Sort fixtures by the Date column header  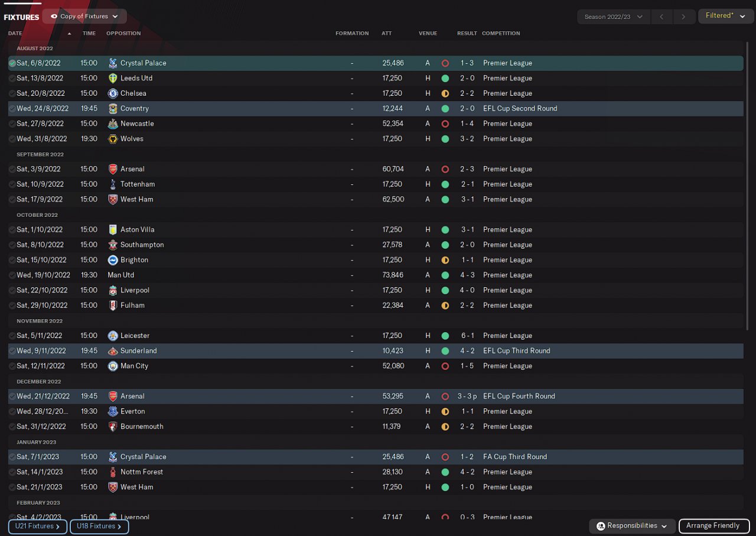(x=15, y=33)
